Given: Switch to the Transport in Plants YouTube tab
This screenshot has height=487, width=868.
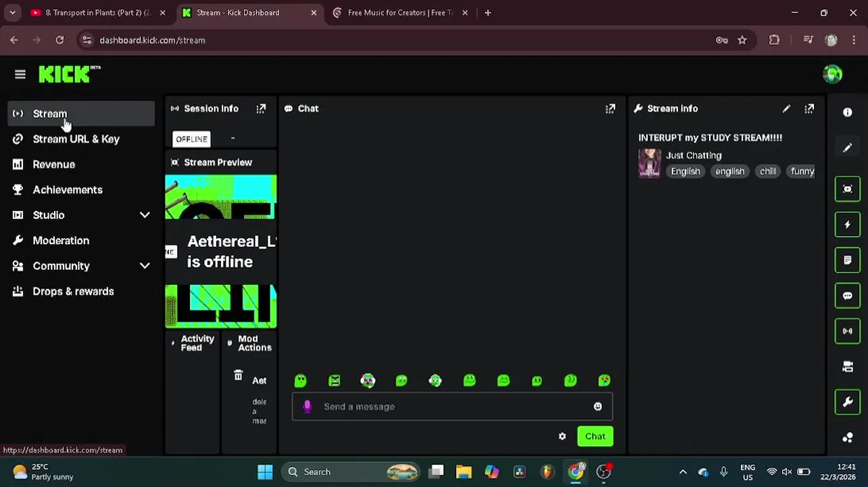Looking at the screenshot, I should pos(97,13).
